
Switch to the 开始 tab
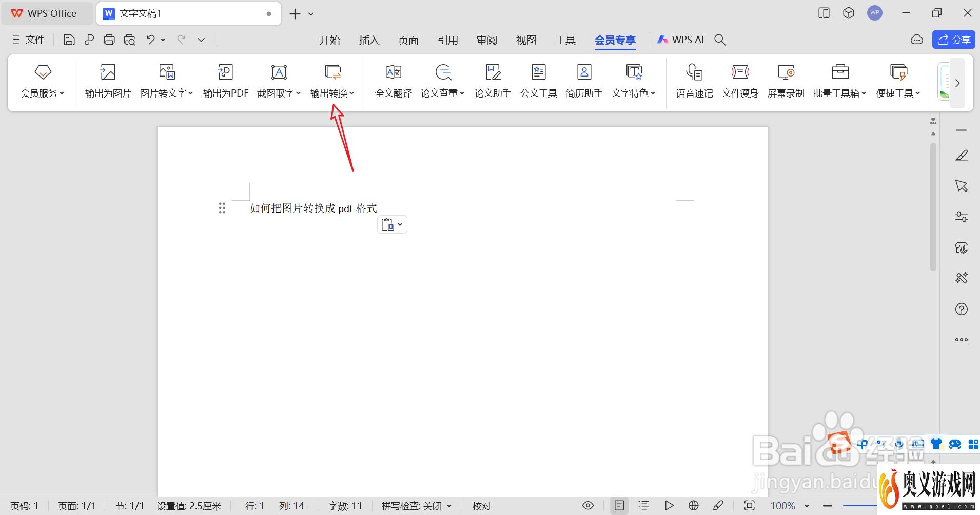point(330,40)
